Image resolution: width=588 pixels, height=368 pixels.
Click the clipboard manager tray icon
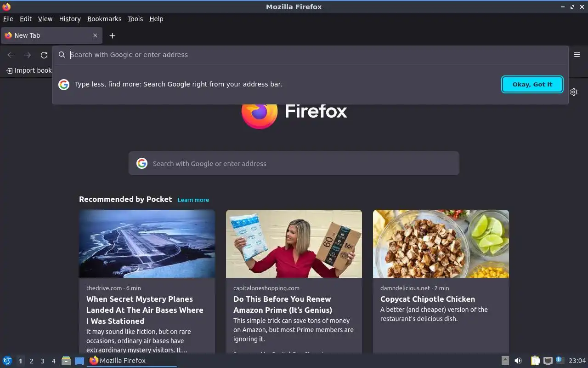click(536, 361)
